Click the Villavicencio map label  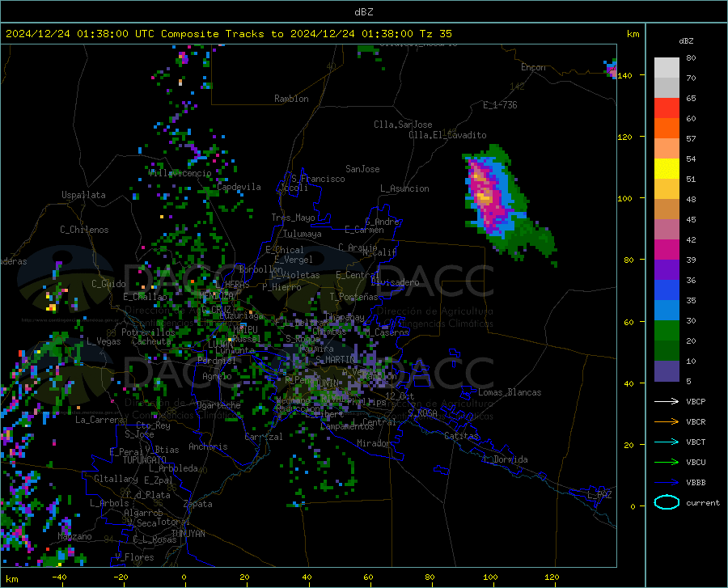tap(180, 173)
